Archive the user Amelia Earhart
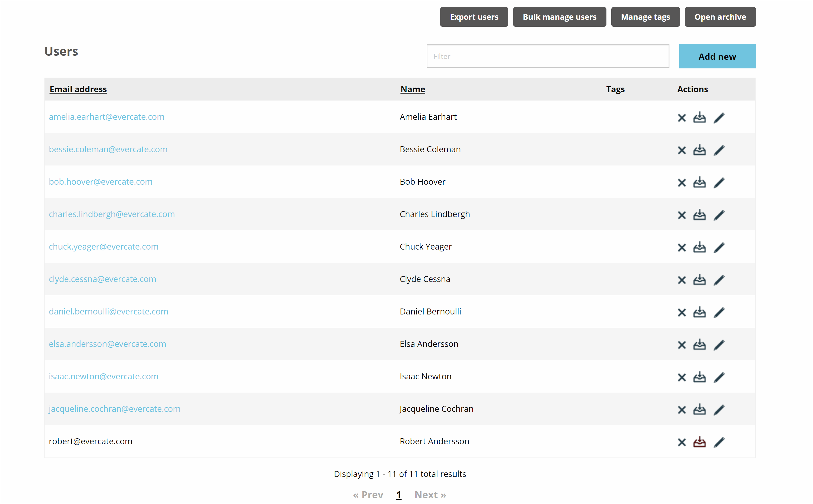This screenshot has height=504, width=813. tap(700, 117)
